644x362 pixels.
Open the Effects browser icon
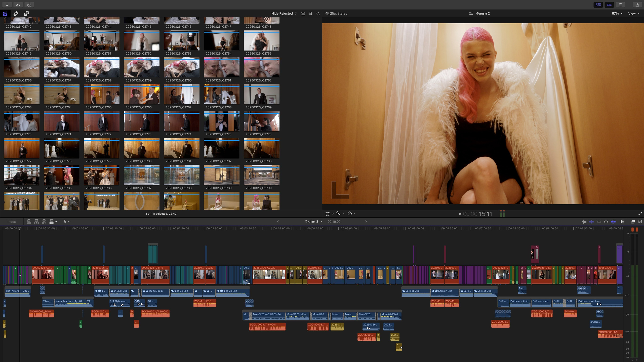633,221
